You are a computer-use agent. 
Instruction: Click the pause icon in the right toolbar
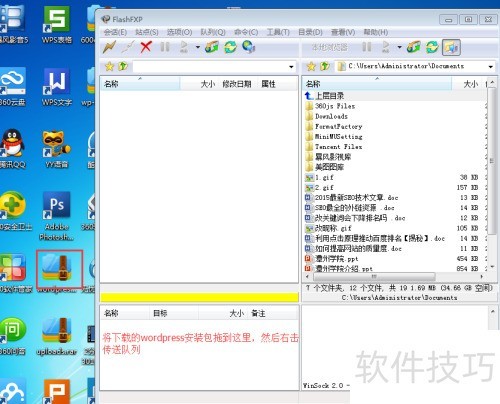(x=367, y=47)
